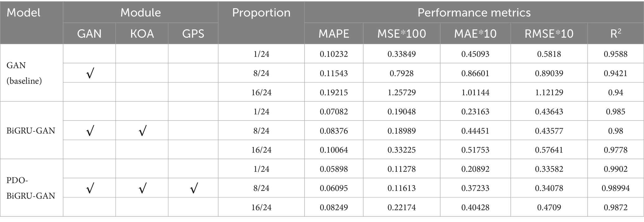The width and height of the screenshot is (644, 222).
Task: Click the RMSE*10 column header
Action: pos(549,34)
